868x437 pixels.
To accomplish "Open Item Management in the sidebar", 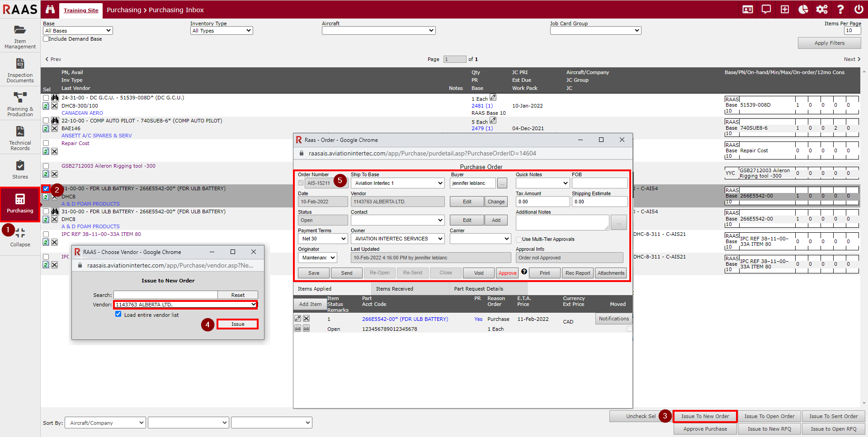I will coord(20,37).
